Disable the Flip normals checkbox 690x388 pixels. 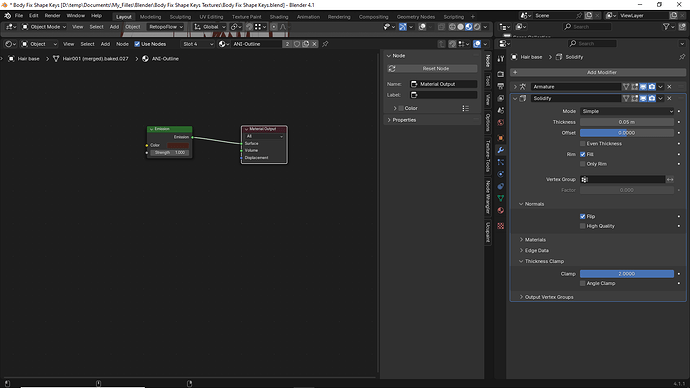[x=583, y=216]
